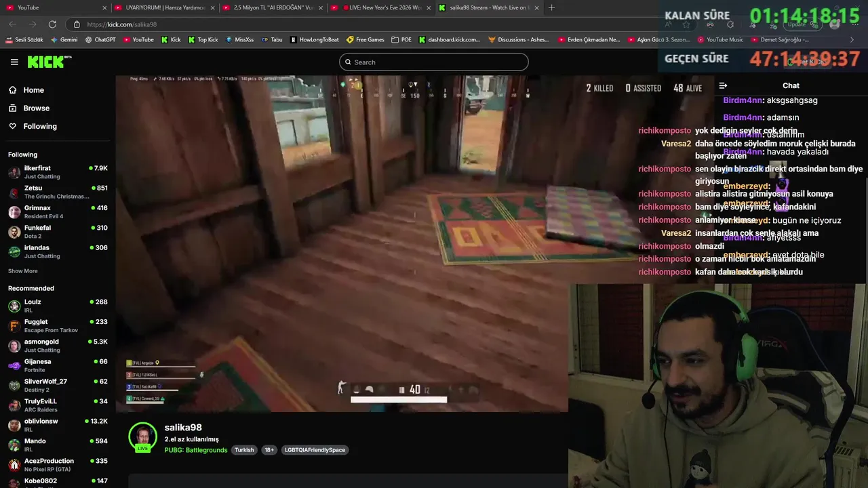Open salika98 channel name link
This screenshot has height=488, width=868.
(x=183, y=428)
